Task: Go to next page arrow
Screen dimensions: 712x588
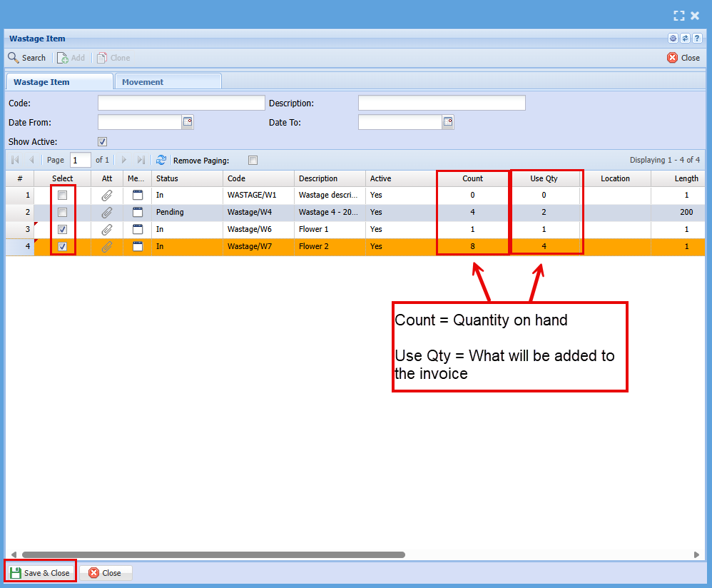Action: (x=123, y=160)
